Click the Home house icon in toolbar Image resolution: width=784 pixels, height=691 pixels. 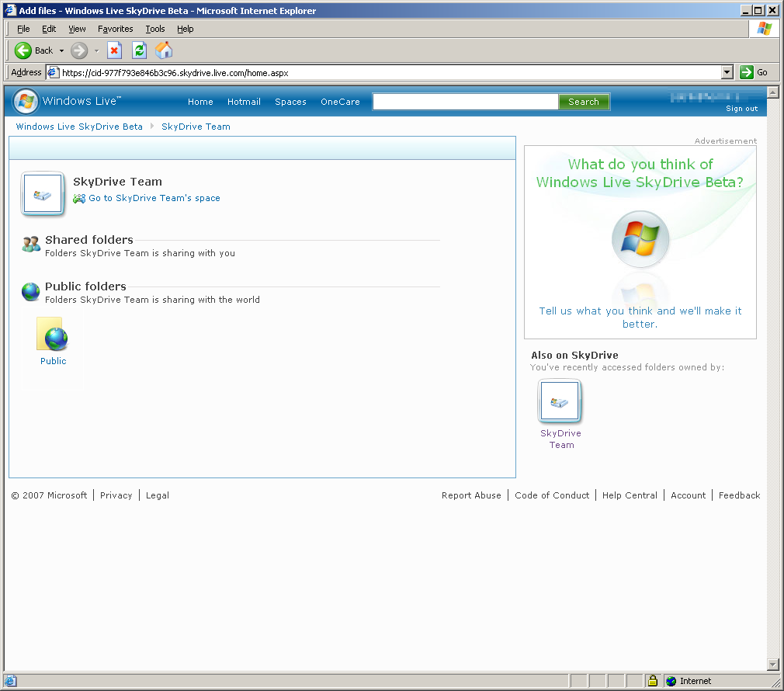point(164,50)
